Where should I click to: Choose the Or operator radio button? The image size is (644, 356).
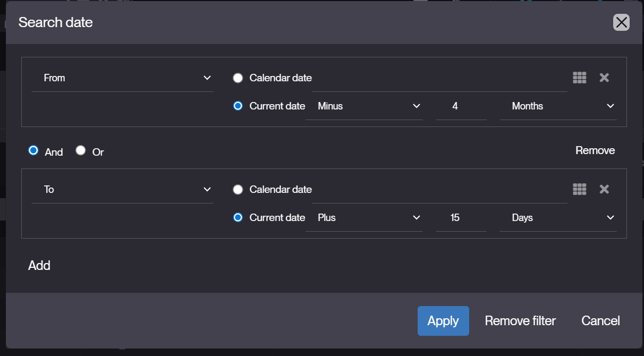tap(81, 150)
